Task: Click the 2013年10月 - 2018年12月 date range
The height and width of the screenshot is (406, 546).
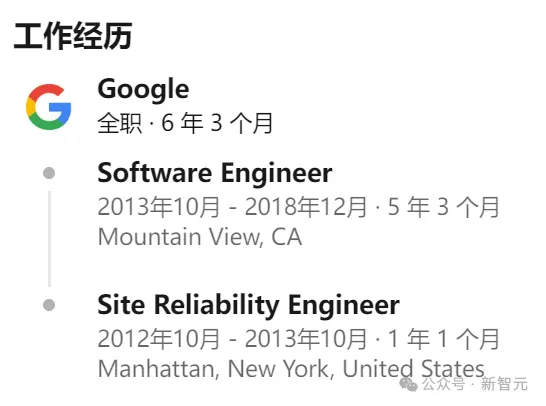Action: pyautogui.click(x=232, y=207)
